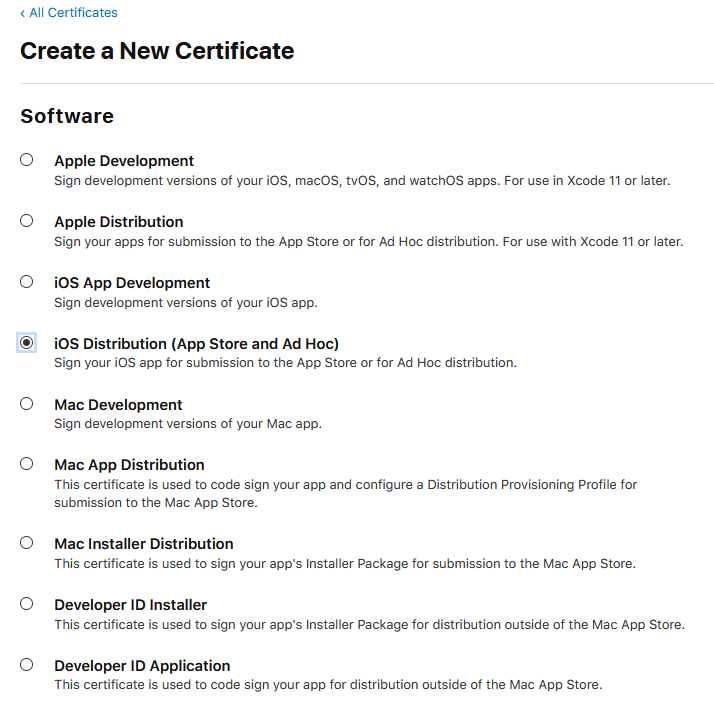Click the Mac Installer Distribution label
The width and height of the screenshot is (714, 709).
pyautogui.click(x=144, y=544)
